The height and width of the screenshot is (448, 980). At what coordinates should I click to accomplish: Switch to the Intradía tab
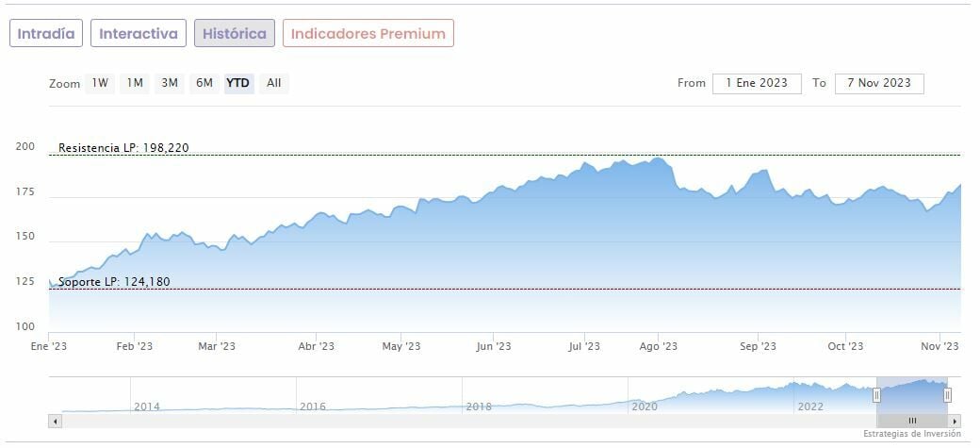point(46,33)
